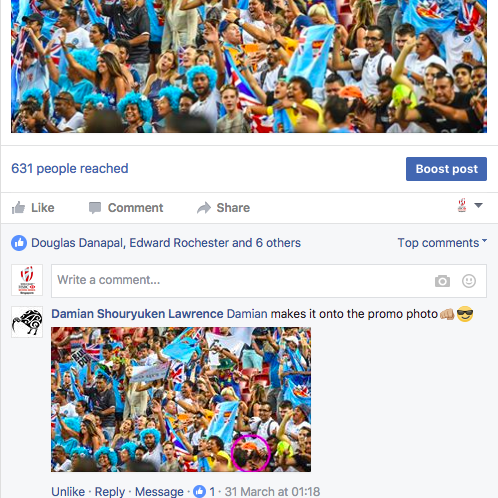
Task: Reply to Damian's comment
Action: tap(110, 492)
